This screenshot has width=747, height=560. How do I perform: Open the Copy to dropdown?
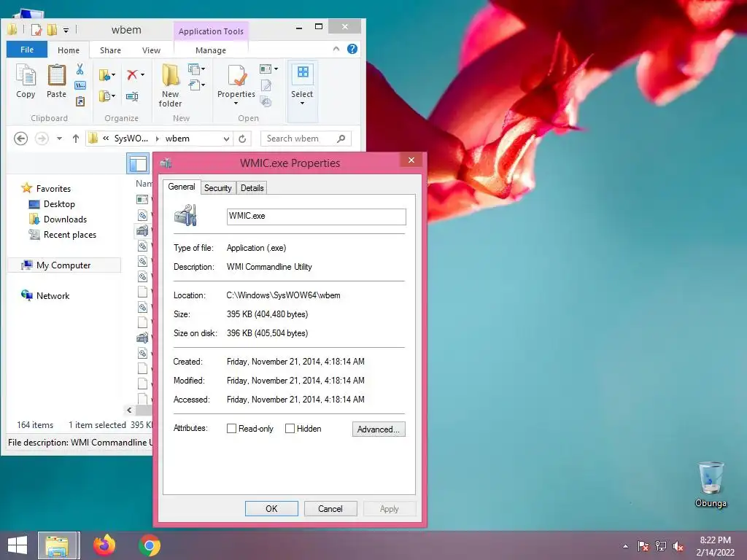[x=107, y=96]
